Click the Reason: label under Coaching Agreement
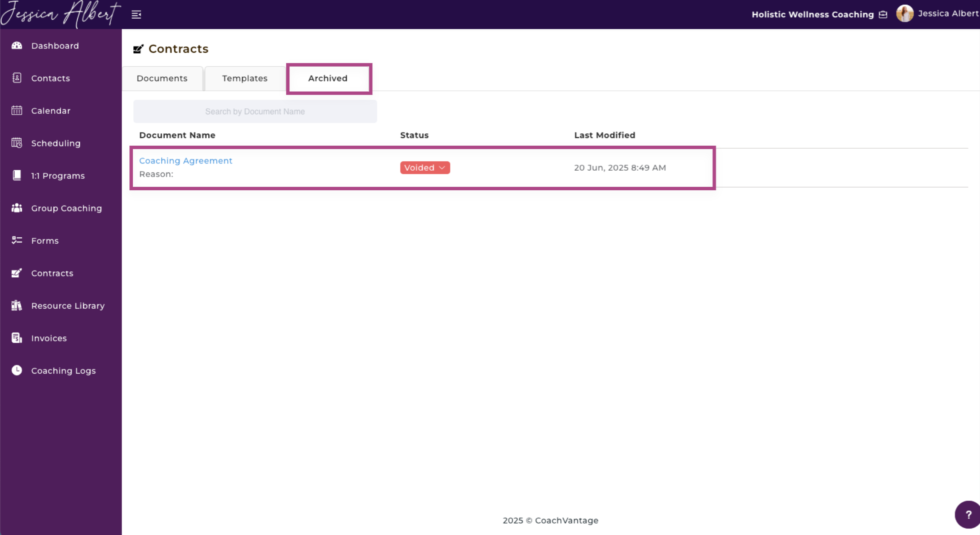The image size is (980, 535). (x=156, y=174)
